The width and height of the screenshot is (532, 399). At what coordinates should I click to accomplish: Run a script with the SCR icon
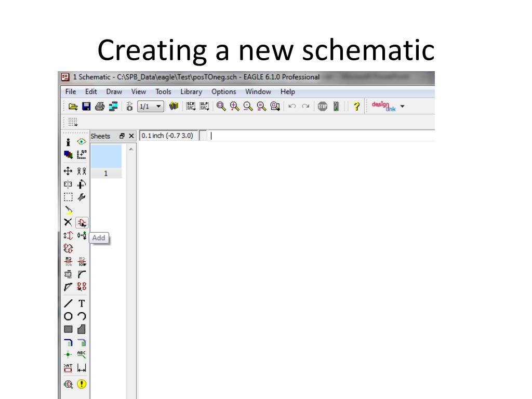pos(191,107)
